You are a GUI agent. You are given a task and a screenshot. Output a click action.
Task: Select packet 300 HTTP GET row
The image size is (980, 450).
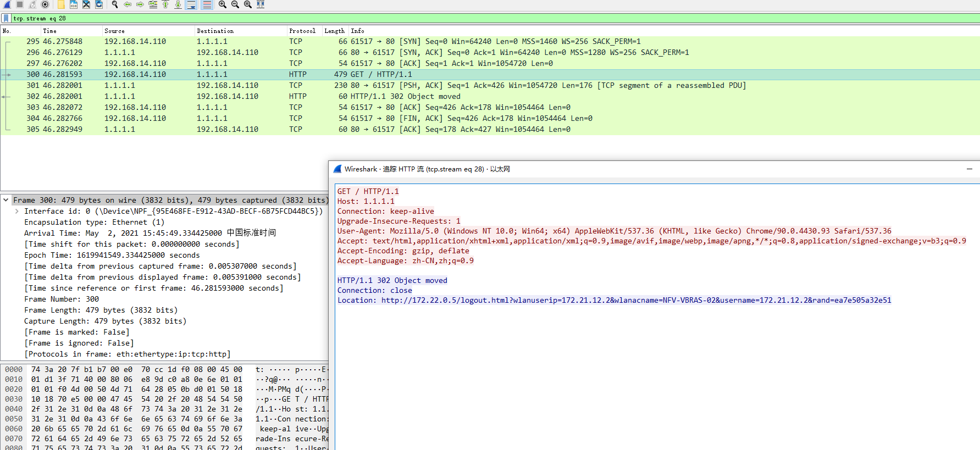[x=490, y=74]
